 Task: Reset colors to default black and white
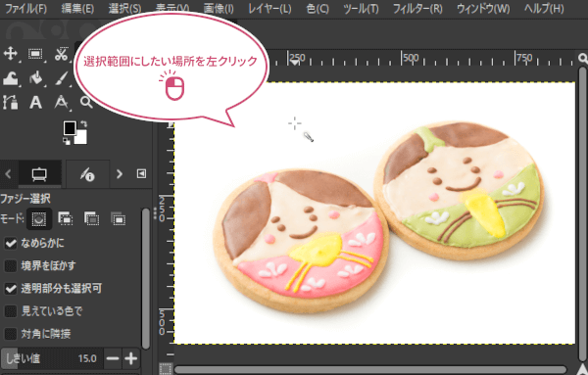[x=67, y=141]
